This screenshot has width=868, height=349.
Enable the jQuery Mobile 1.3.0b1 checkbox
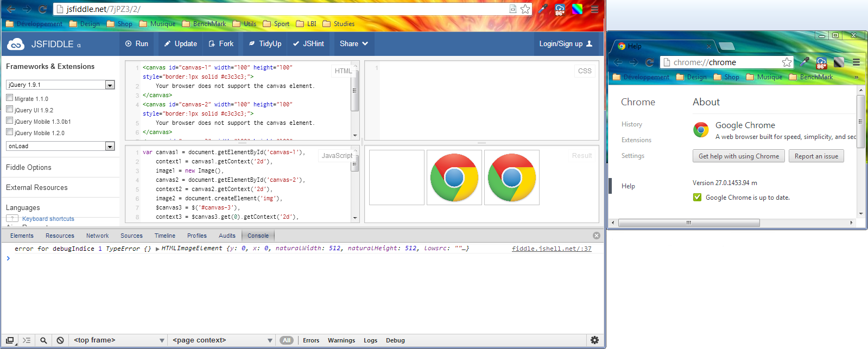coord(9,120)
